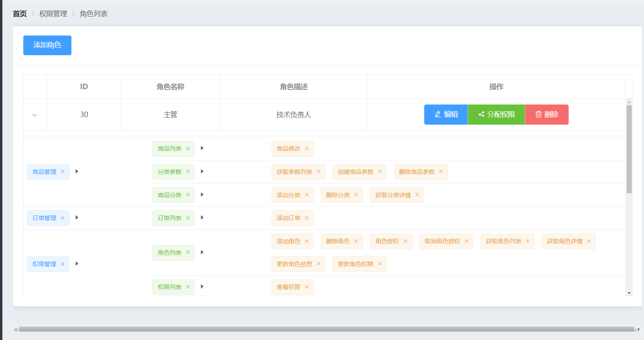Close the 商品列表 tag
Viewport: 644px width, 340px height.
[188, 149]
